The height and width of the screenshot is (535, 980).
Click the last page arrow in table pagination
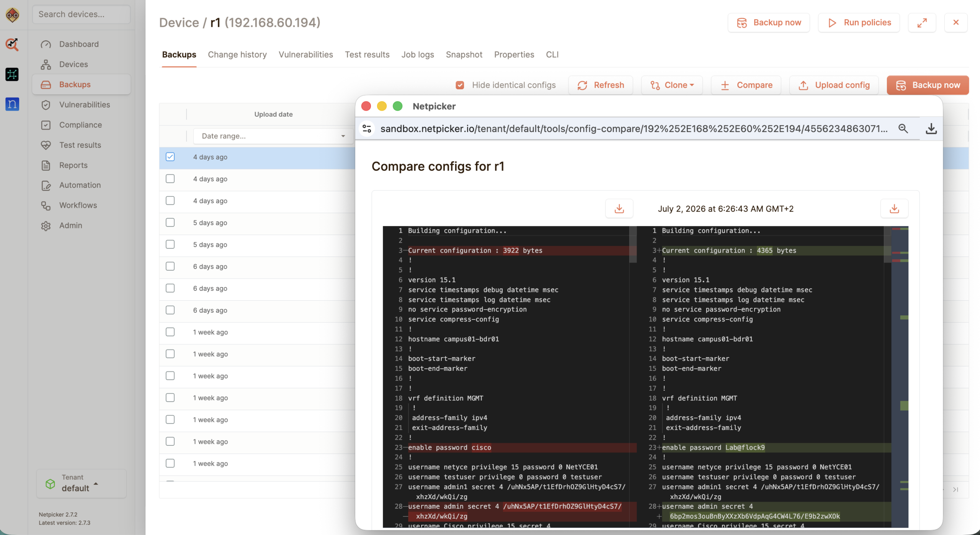955,489
